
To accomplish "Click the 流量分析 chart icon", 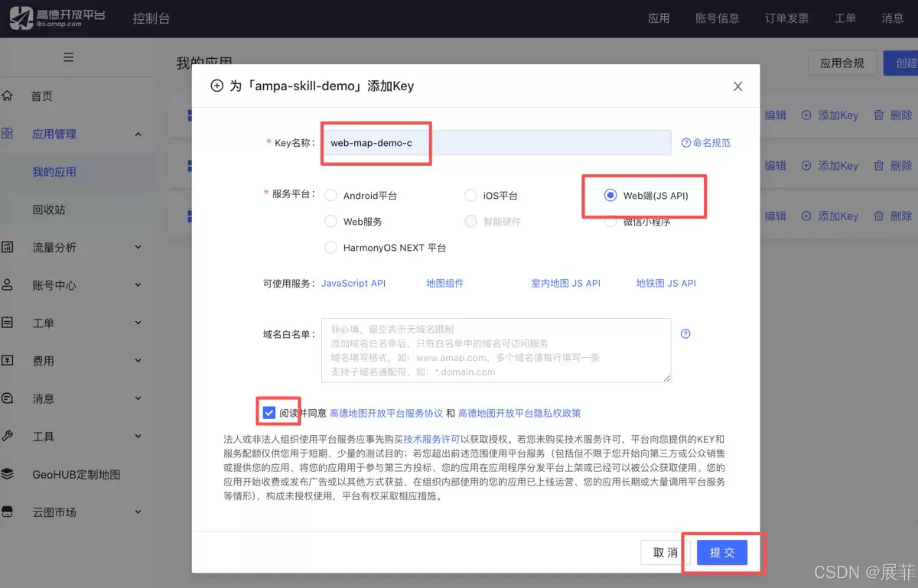I will click(x=8, y=247).
